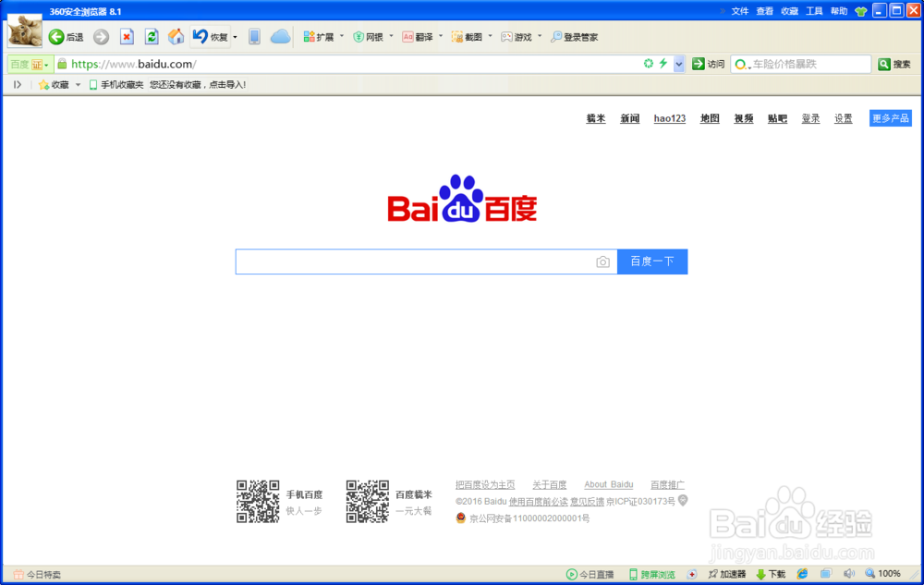
Task: Open the hao123 link
Action: [669, 118]
